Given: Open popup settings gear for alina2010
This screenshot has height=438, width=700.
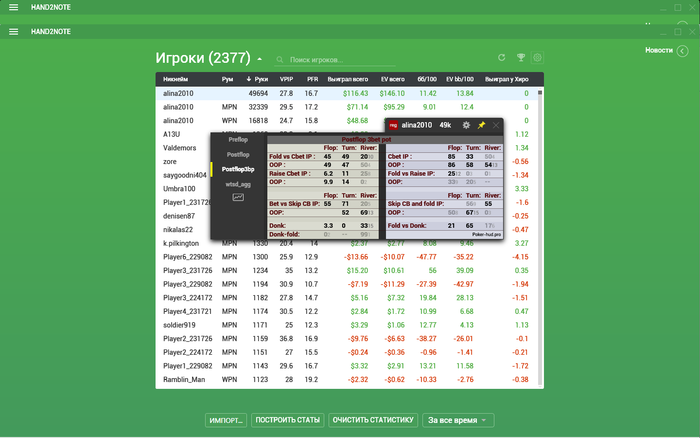Looking at the screenshot, I should pyautogui.click(x=466, y=125).
